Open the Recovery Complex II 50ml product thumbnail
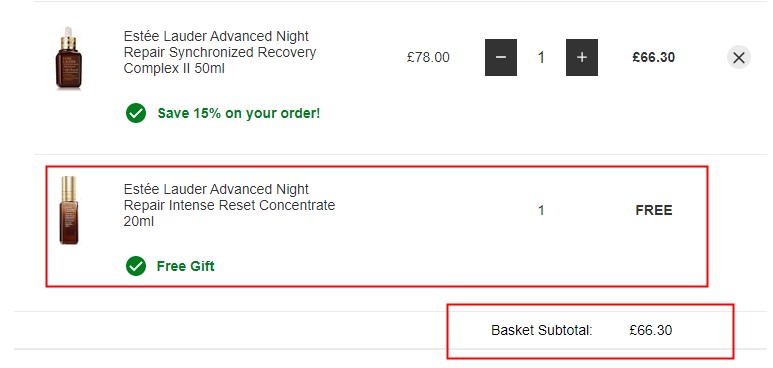The image size is (773, 368). click(x=69, y=58)
